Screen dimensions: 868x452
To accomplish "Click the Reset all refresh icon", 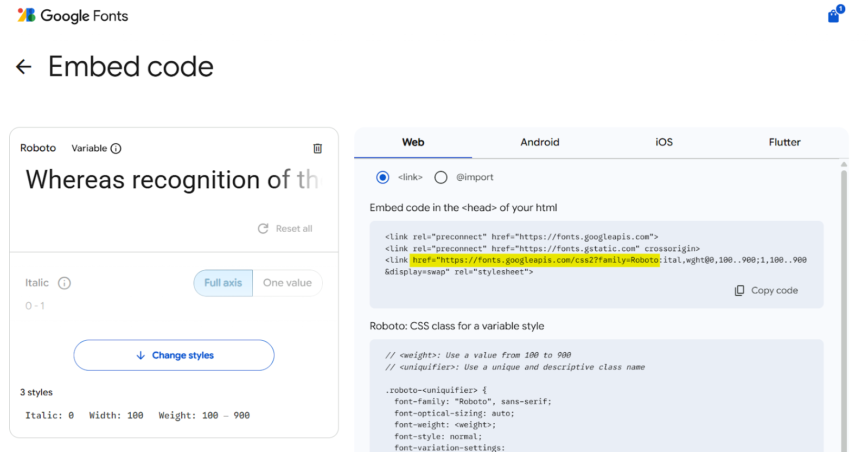I will point(263,228).
